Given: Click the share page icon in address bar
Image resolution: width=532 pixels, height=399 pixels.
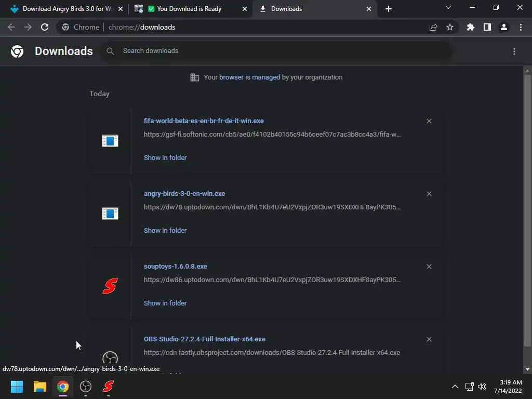Looking at the screenshot, I should pyautogui.click(x=433, y=28).
